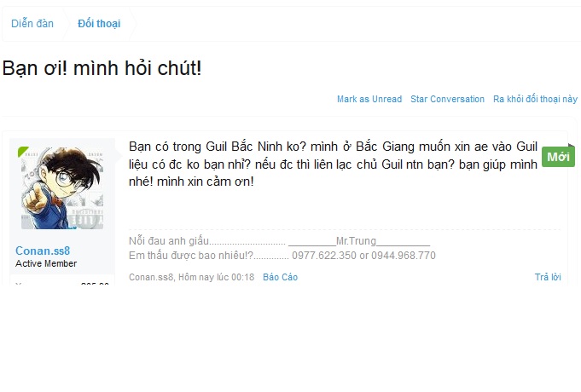This screenshot has width=581, height=392.
Task: Click Mark as Unread
Action: 369,99
